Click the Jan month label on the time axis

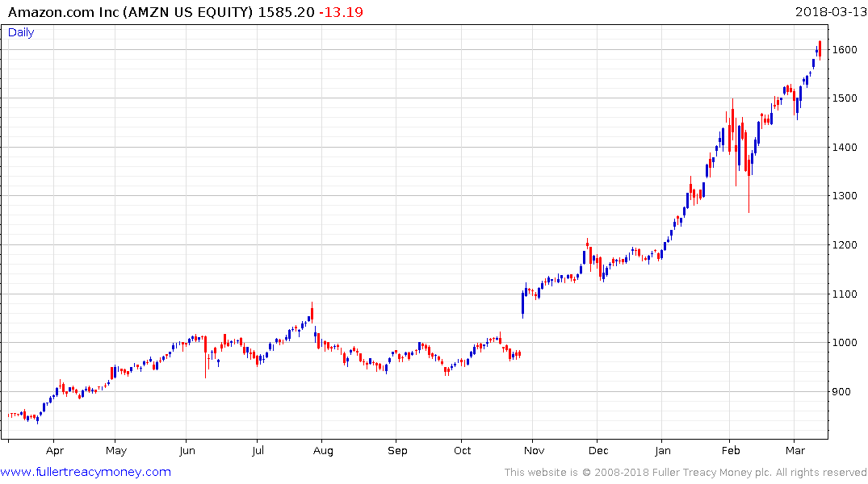pos(663,451)
